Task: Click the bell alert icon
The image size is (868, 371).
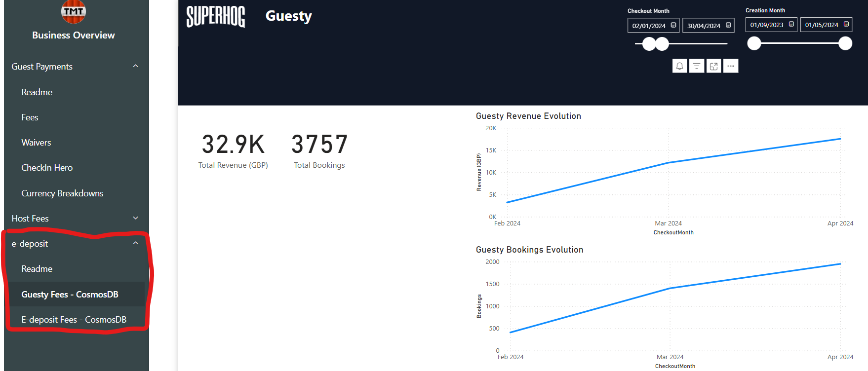Action: [679, 66]
